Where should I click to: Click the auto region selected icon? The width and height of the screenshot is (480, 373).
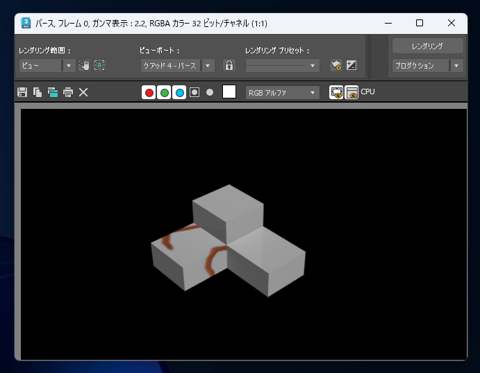(99, 65)
